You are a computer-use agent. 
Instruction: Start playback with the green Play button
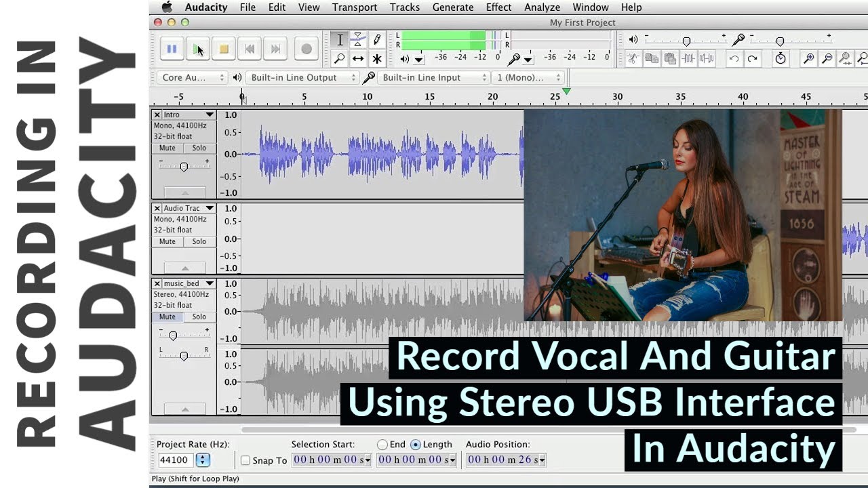click(197, 49)
